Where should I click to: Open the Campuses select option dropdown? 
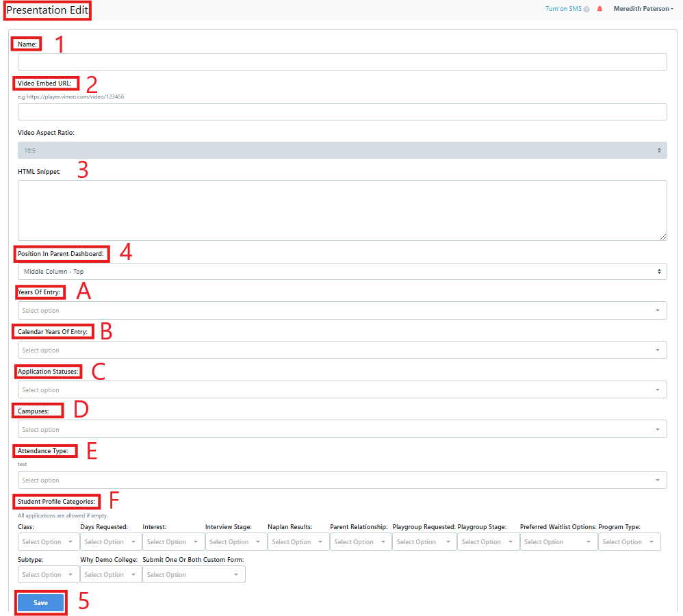(342, 428)
